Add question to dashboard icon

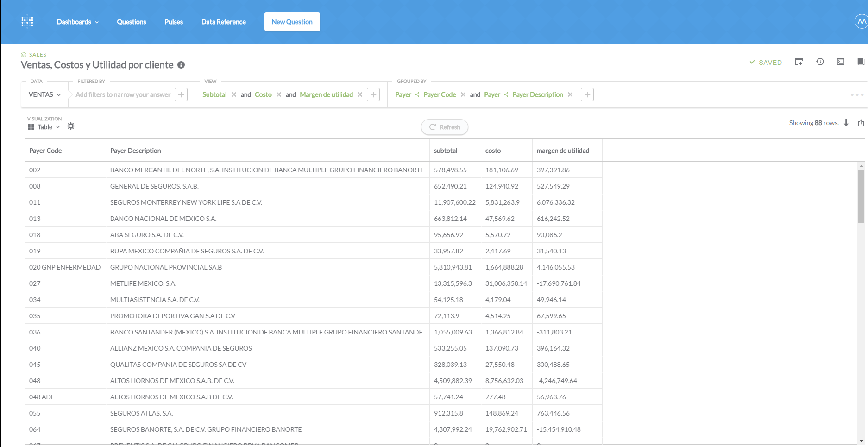(799, 62)
